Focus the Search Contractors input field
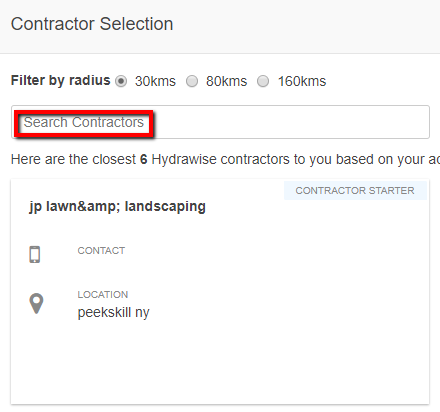Image resolution: width=440 pixels, height=412 pixels. tap(220, 122)
